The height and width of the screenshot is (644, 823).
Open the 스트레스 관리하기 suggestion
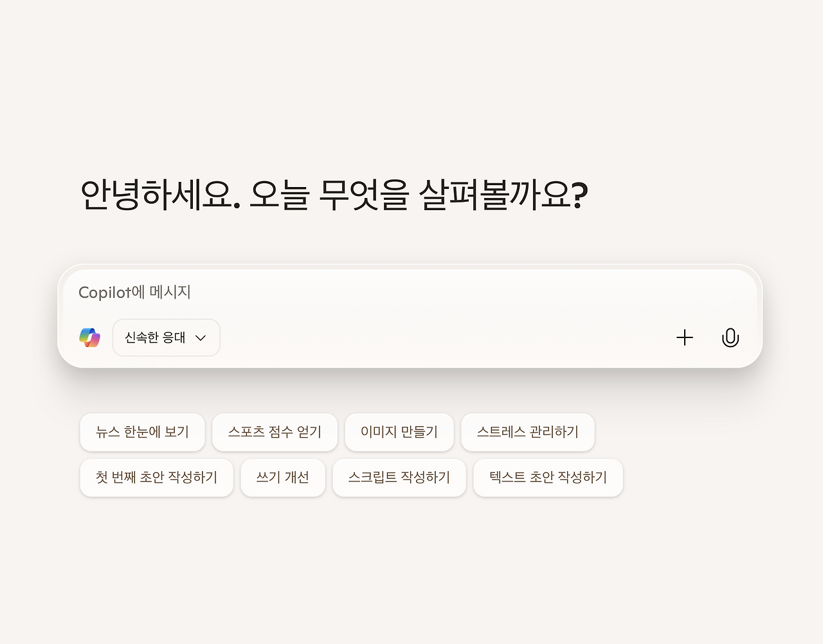[528, 432]
